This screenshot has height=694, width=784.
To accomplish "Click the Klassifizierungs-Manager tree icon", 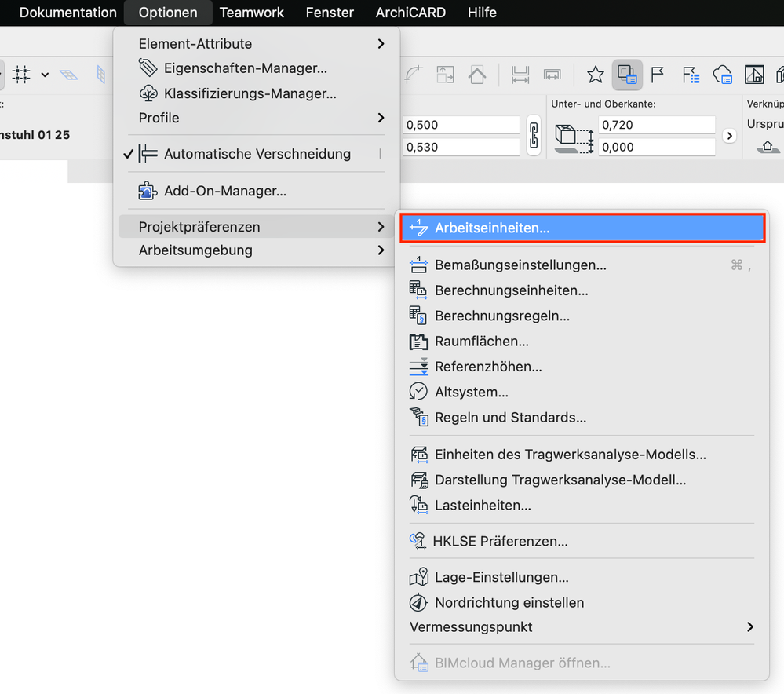I will coord(148,93).
